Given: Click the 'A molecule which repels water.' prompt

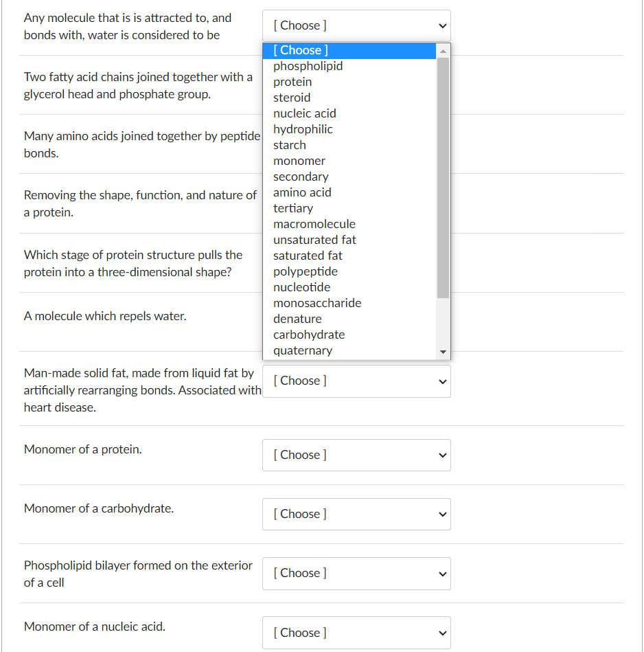Looking at the screenshot, I should 105,316.
